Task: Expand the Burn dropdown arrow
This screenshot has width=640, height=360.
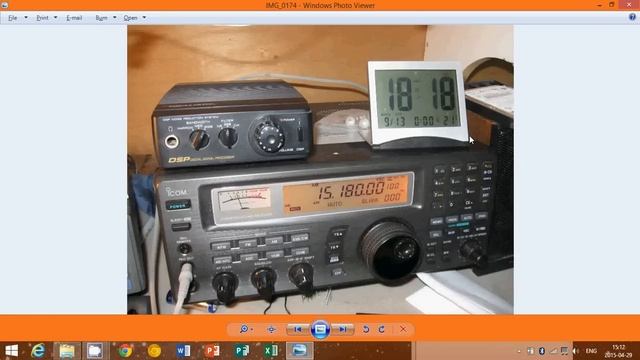Action: point(115,18)
